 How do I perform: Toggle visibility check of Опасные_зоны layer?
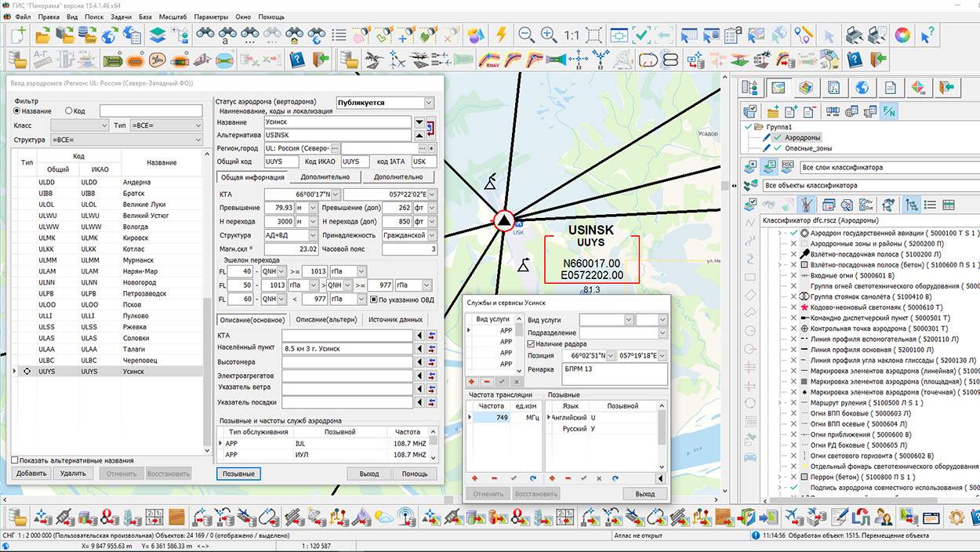click(x=778, y=148)
